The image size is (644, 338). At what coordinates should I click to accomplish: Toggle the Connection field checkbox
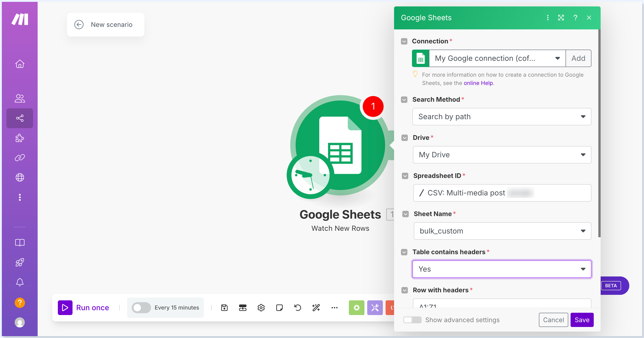coord(404,41)
